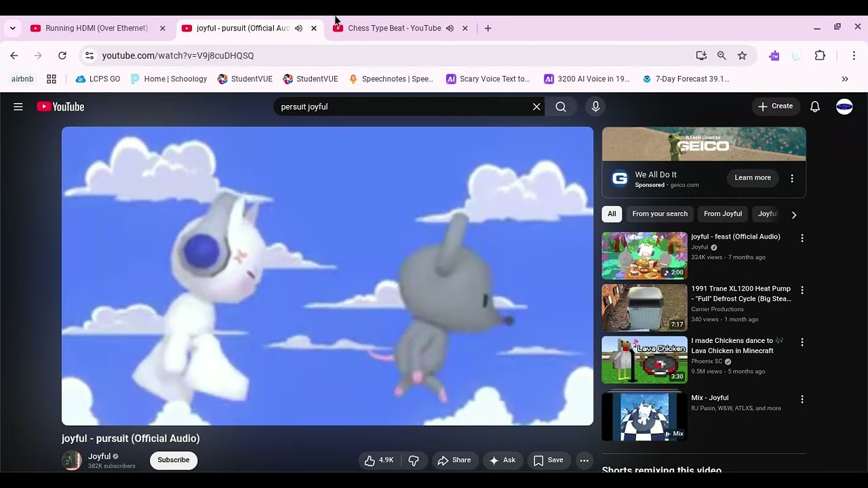The width and height of the screenshot is (868, 488).
Task: Click Learn more on the GEICO ad
Action: coord(753,178)
